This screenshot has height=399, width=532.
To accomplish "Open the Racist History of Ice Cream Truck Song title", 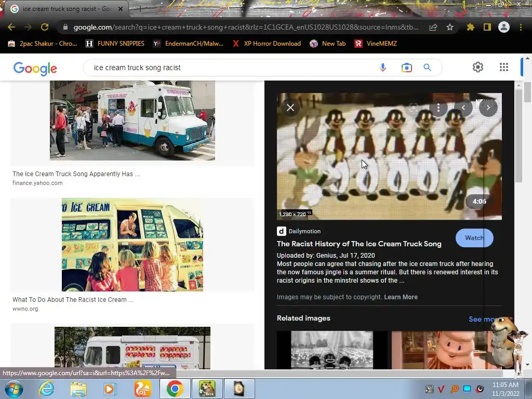I will pos(359,244).
